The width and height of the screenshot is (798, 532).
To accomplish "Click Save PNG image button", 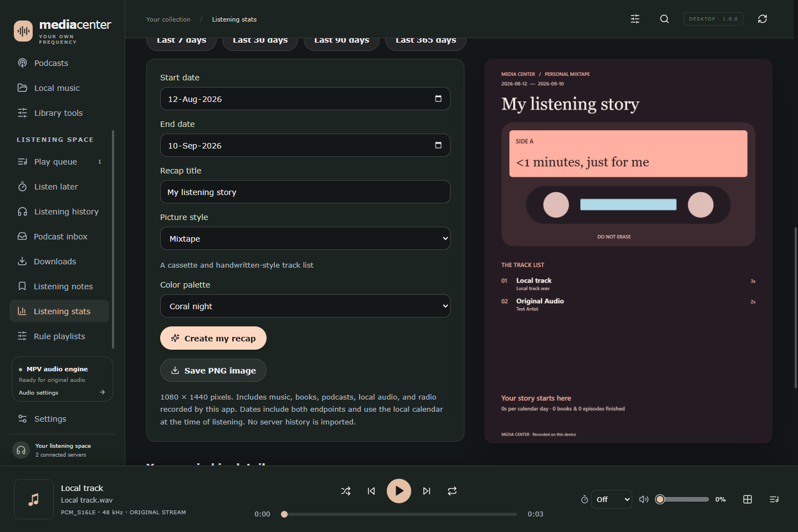I will click(213, 370).
